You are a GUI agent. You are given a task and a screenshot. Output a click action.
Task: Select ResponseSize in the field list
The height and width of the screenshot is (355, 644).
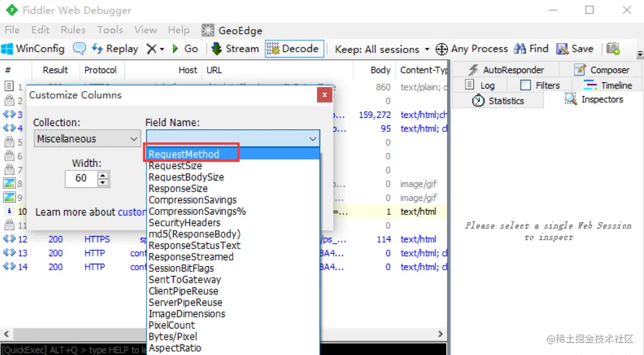click(233, 188)
